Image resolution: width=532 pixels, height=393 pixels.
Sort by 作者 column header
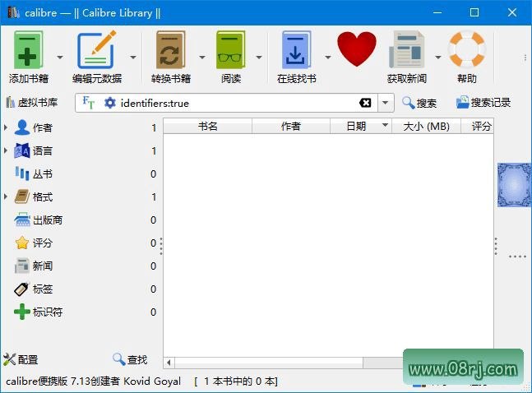coord(291,127)
